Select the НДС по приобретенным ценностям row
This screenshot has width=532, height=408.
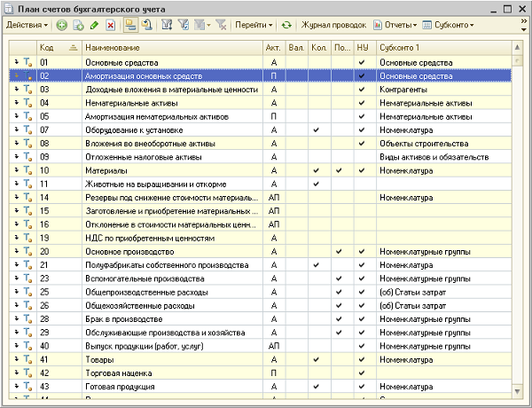pyautogui.click(x=260, y=238)
